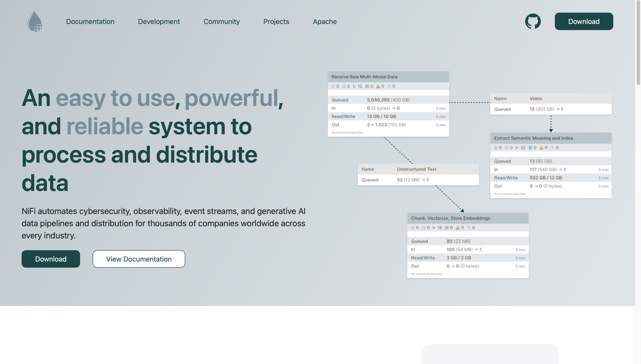Click running play icon in Chunk, Vectorize card
This screenshot has width=641, height=364.
pyautogui.click(x=434, y=228)
